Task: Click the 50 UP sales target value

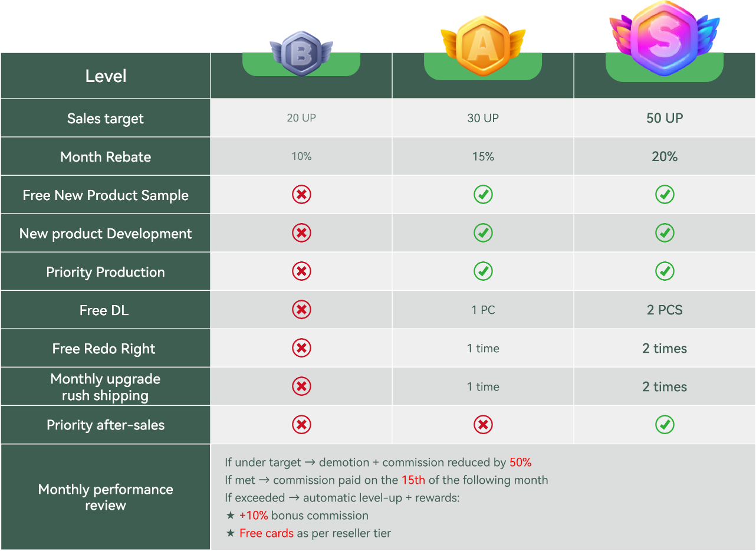Action: coord(665,118)
